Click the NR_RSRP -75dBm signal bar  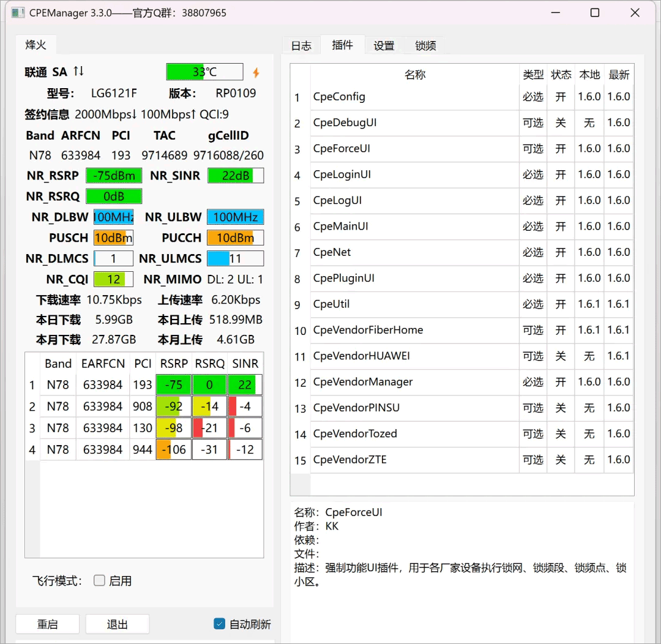click(114, 176)
